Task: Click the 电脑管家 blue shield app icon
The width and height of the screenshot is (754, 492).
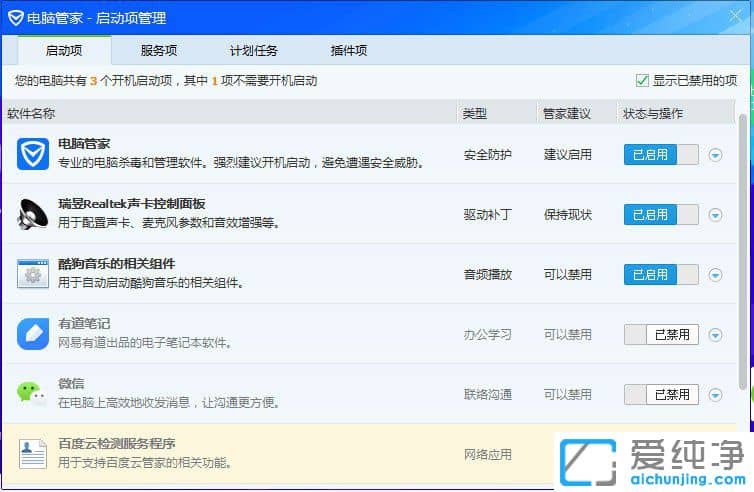Action: coord(33,154)
